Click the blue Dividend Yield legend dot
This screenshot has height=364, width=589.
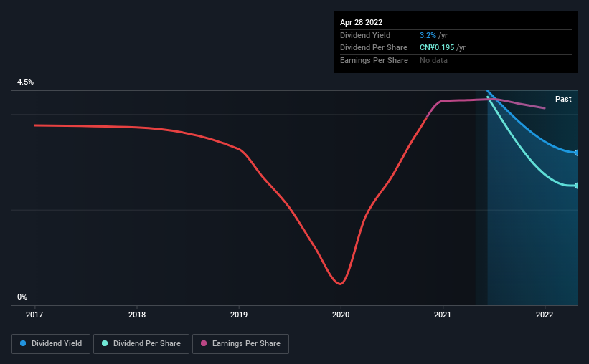click(x=23, y=343)
